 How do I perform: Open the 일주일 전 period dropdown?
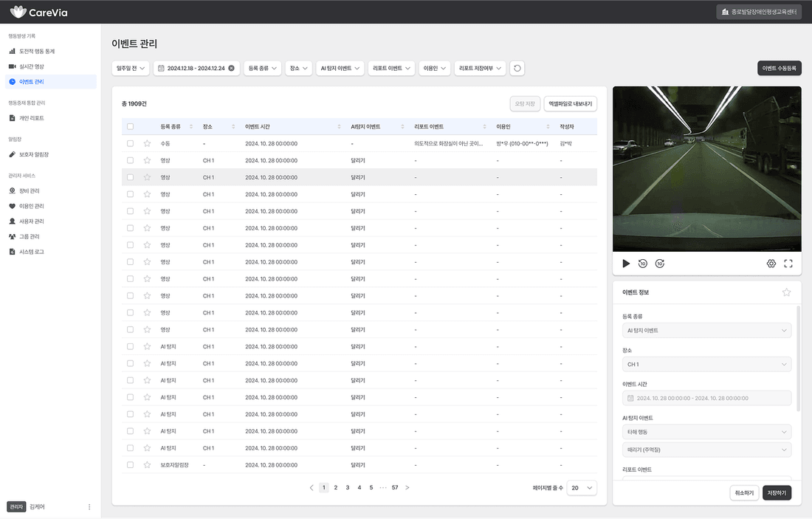[131, 69]
